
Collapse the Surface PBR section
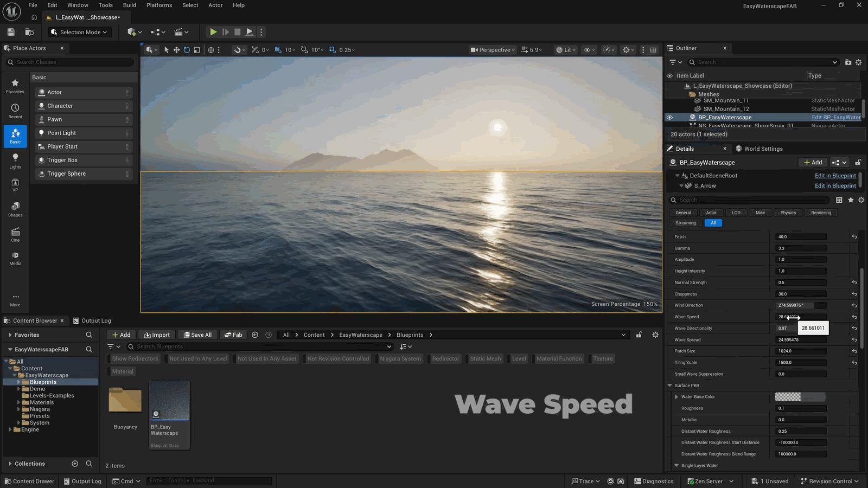pyautogui.click(x=669, y=386)
